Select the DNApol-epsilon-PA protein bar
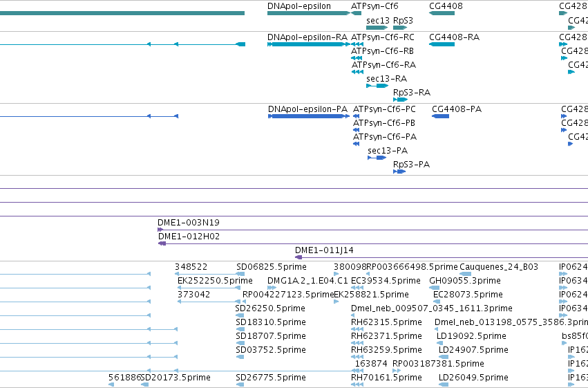588x388 pixels. tap(309, 116)
